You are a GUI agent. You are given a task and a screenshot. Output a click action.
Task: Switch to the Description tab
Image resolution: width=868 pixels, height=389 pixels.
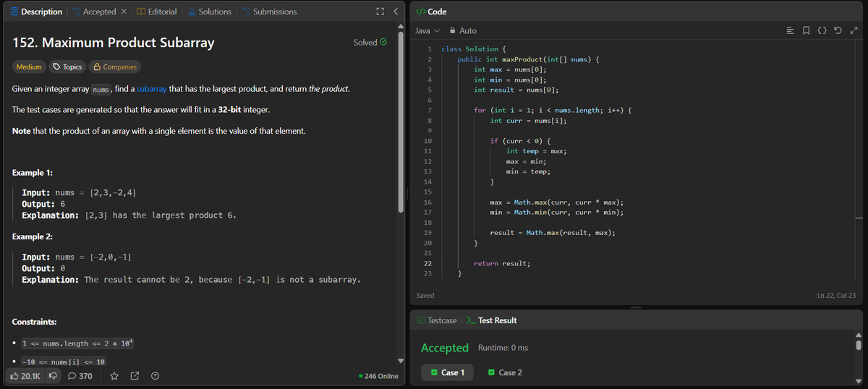pyautogui.click(x=36, y=12)
